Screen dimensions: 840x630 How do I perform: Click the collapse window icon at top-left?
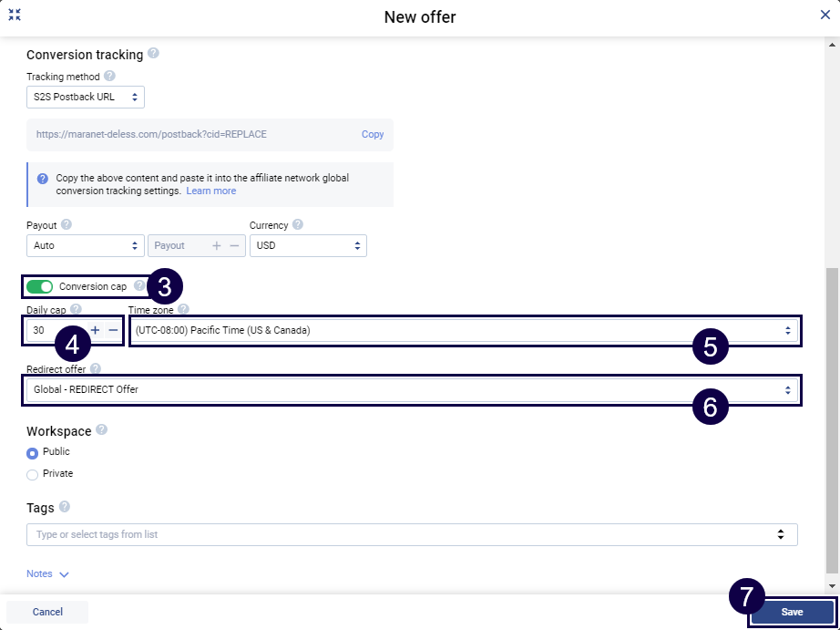15,15
